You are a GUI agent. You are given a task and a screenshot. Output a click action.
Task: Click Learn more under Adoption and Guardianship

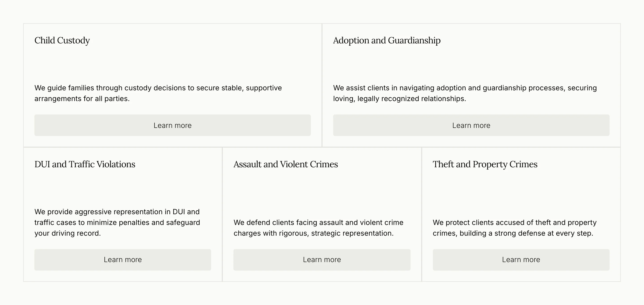tap(471, 125)
